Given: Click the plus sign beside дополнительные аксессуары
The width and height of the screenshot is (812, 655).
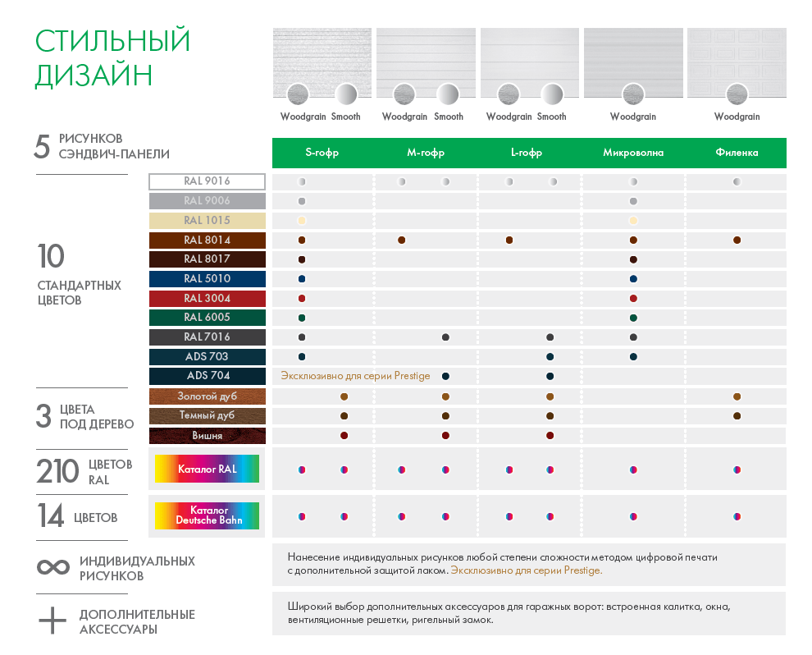Looking at the screenshot, I should tap(52, 621).
